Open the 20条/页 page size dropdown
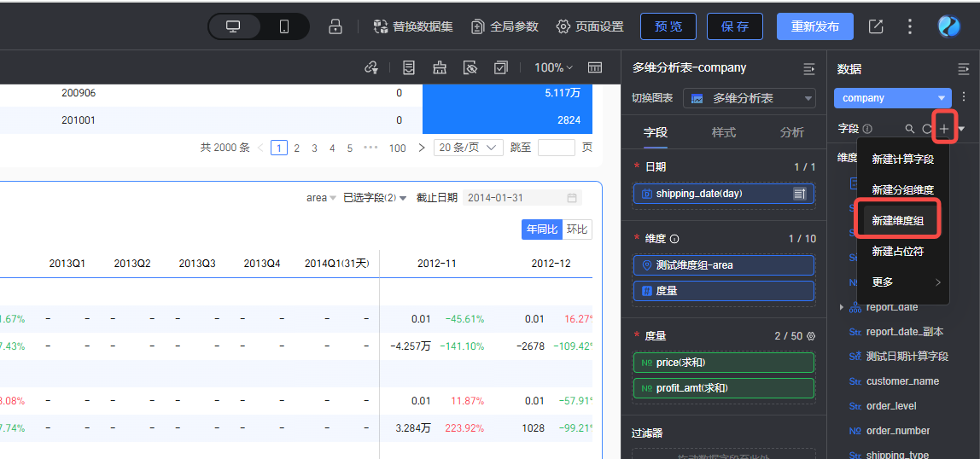This screenshot has width=980, height=459. coord(468,148)
